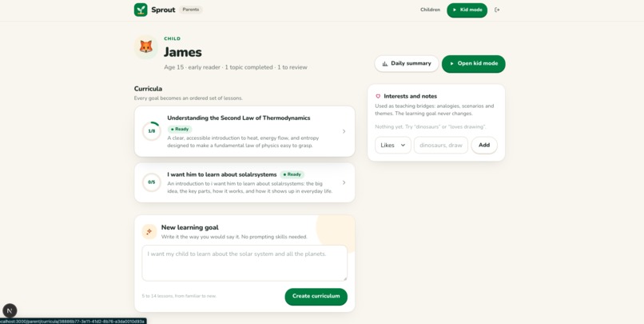The image size is (644, 324).
Task: Click the Ready badge beside solalrsystems title
Action: tap(292, 174)
